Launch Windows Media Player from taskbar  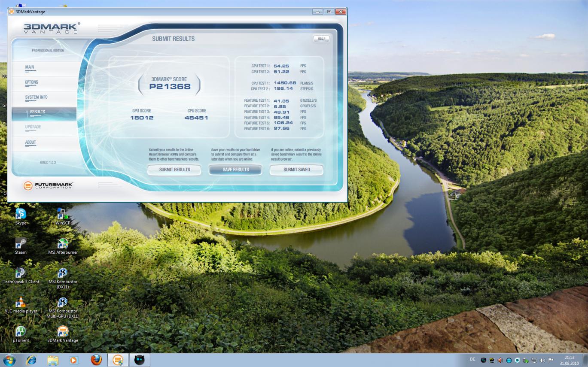[x=74, y=360]
